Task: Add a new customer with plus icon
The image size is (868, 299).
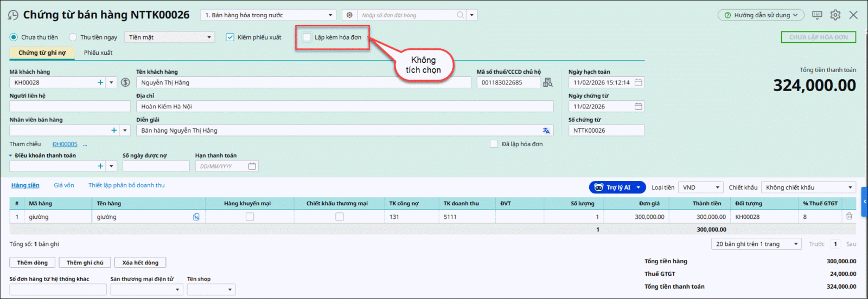Action: pyautogui.click(x=100, y=82)
